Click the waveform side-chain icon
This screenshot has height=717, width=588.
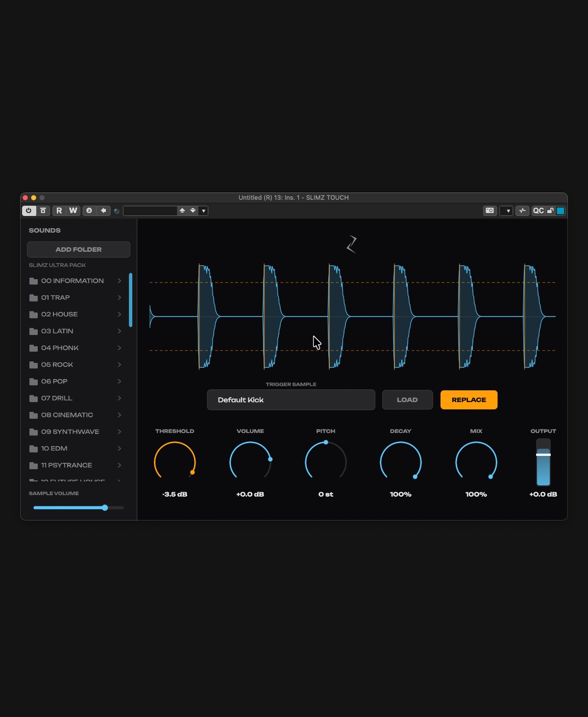click(x=522, y=211)
